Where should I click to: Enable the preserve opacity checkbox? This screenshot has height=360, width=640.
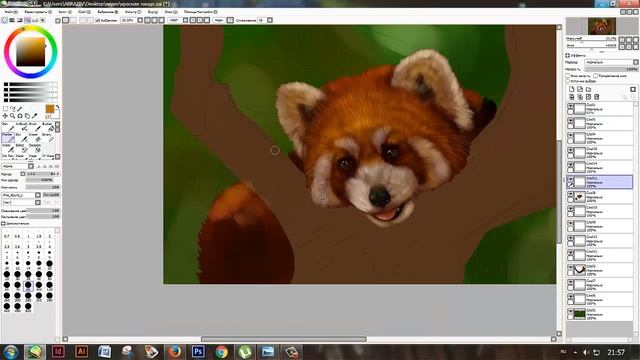click(x=568, y=76)
